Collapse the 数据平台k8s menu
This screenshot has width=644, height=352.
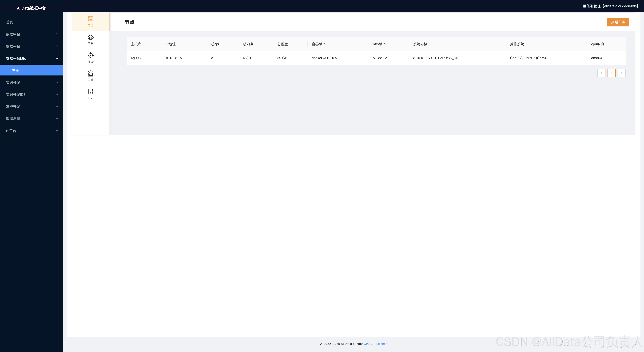[x=31, y=58]
